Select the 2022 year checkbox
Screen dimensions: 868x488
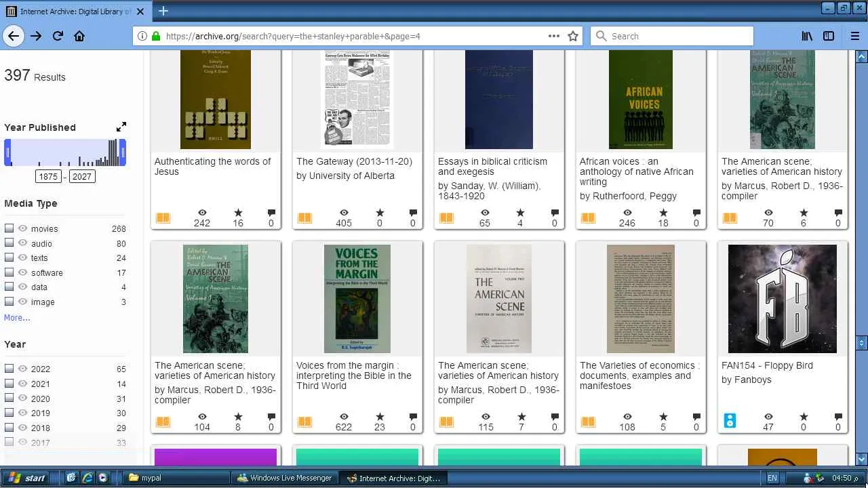coord(9,369)
